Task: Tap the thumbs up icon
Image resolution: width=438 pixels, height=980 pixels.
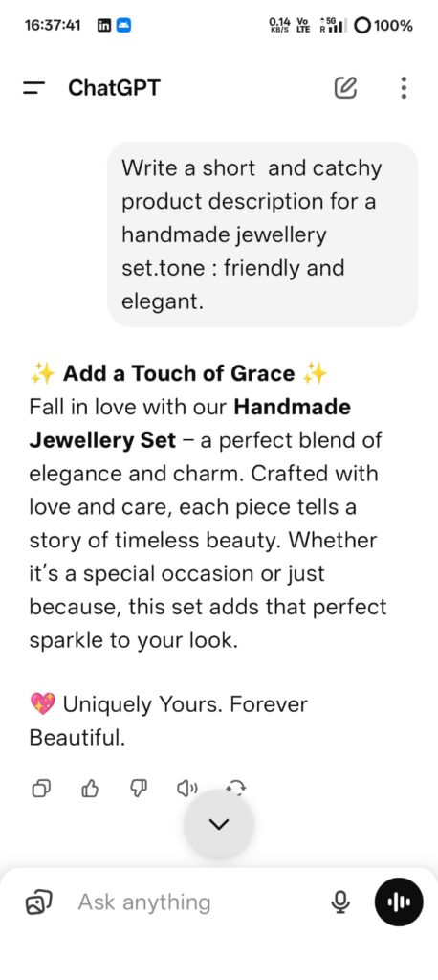Action: coord(90,790)
